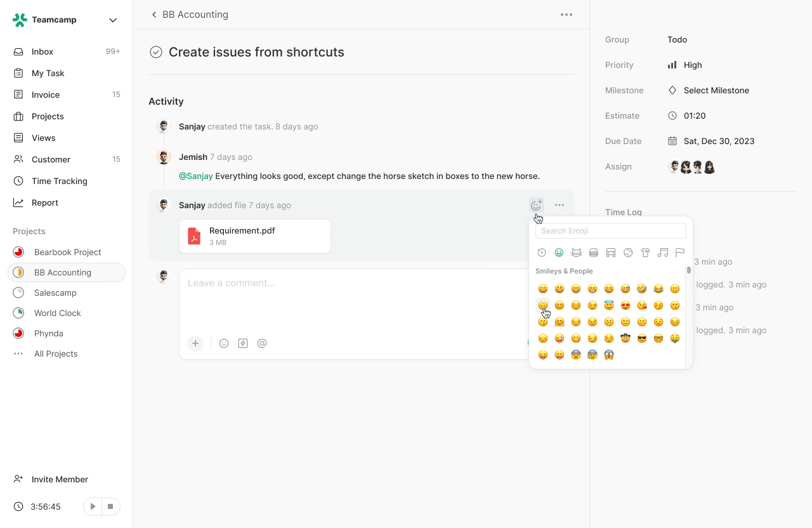This screenshot has height=528, width=812.
Task: Mark task complete with the check circle
Action: pyautogui.click(x=156, y=52)
